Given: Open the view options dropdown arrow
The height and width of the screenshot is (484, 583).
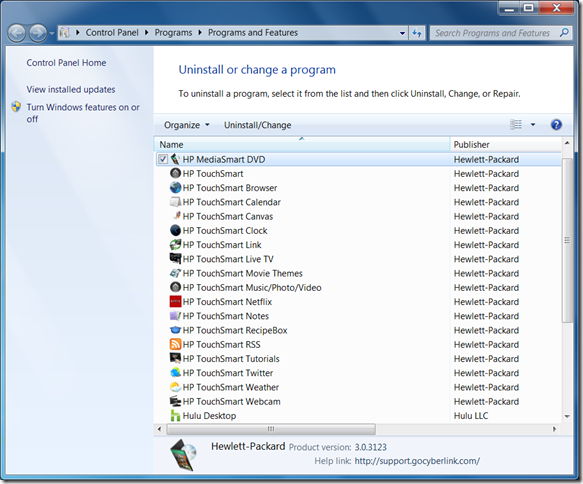Looking at the screenshot, I should pyautogui.click(x=533, y=125).
